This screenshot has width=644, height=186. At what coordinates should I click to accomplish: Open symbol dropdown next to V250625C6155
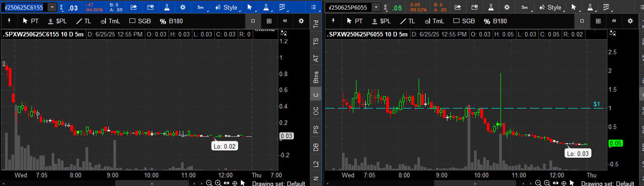52,7
